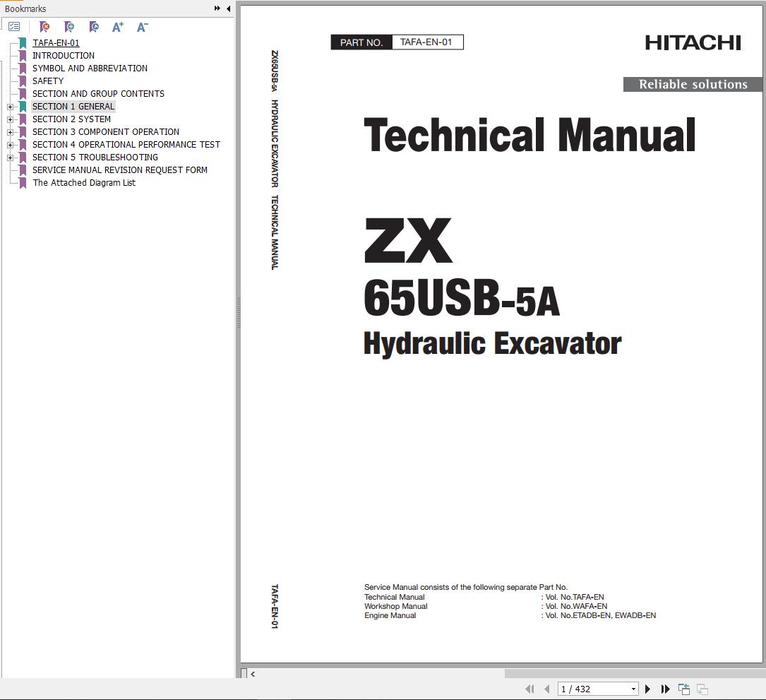Screen dimensions: 766x700
Task: Select SECTION 4 OPERATIONAL PERFORMANCE TEST text
Action: coord(126,145)
